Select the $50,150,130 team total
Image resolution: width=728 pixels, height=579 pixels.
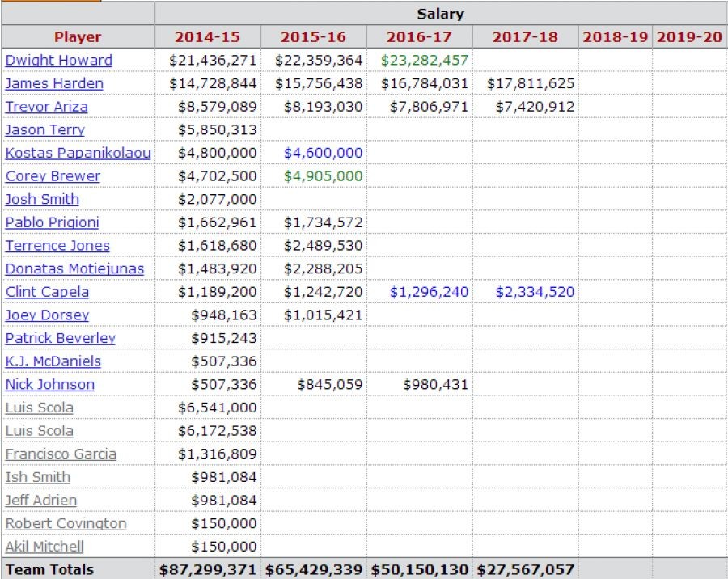click(419, 570)
